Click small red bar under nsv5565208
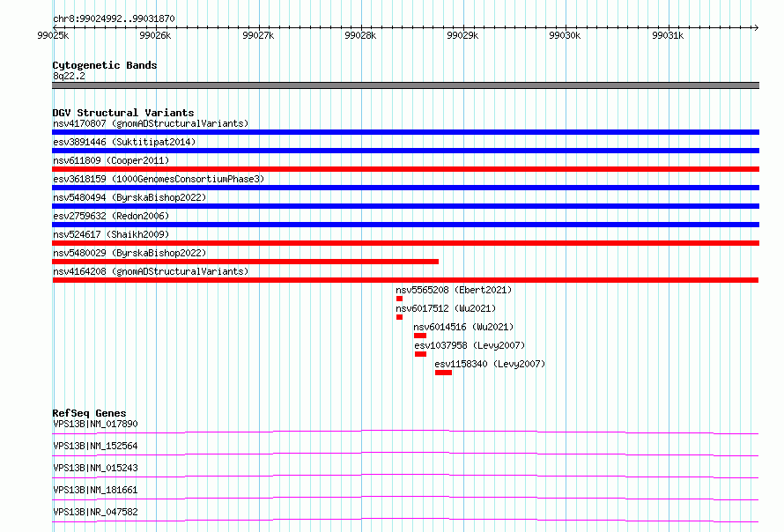Screen dimensions: 784x532 [400, 299]
